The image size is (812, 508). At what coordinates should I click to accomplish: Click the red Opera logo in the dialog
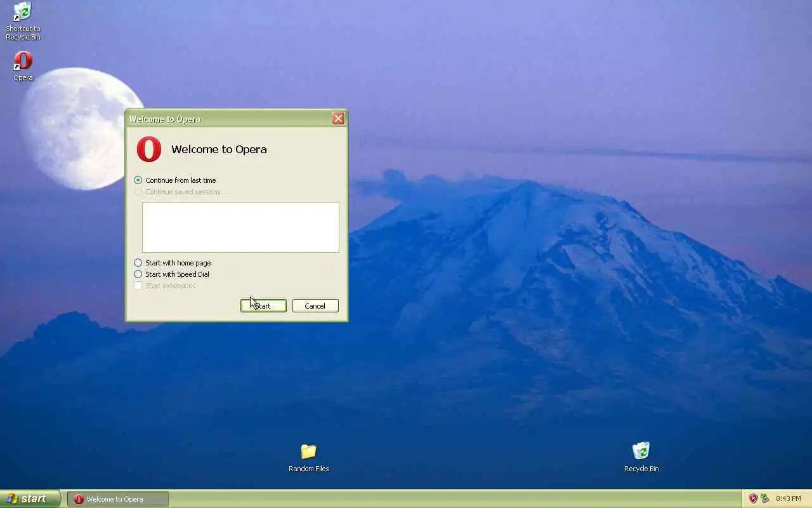tap(149, 149)
